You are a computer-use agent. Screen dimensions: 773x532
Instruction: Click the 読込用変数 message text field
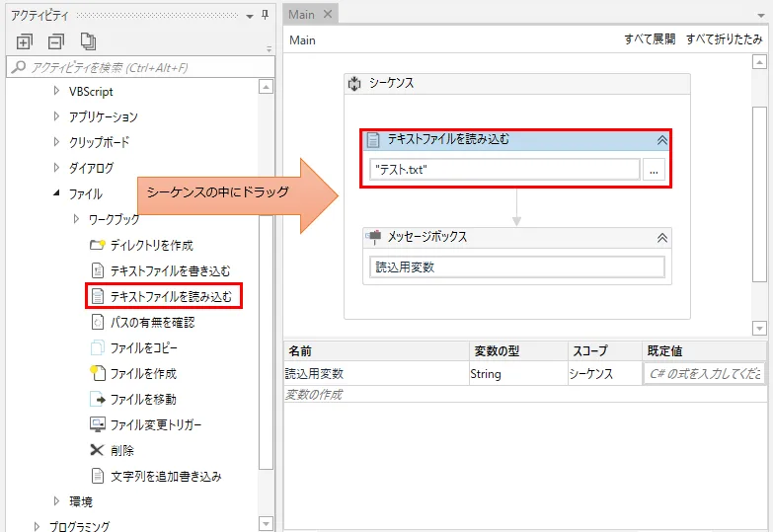coord(517,267)
